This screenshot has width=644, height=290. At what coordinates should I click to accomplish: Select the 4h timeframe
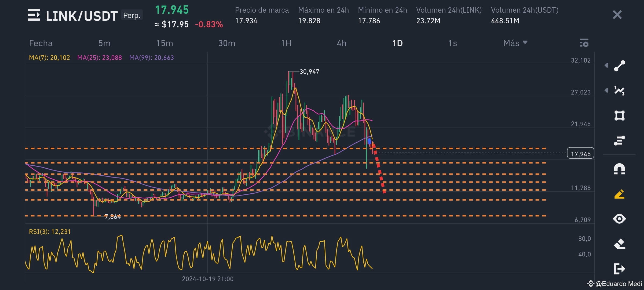(x=342, y=43)
